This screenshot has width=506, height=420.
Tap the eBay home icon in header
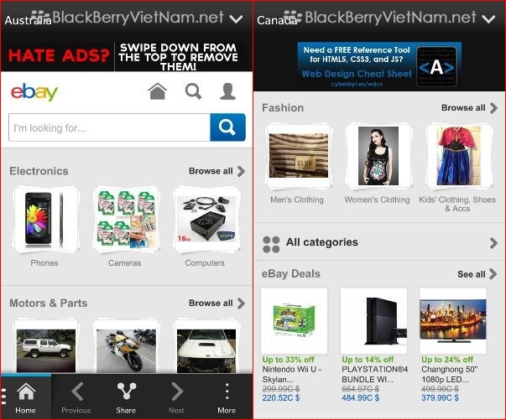[158, 91]
